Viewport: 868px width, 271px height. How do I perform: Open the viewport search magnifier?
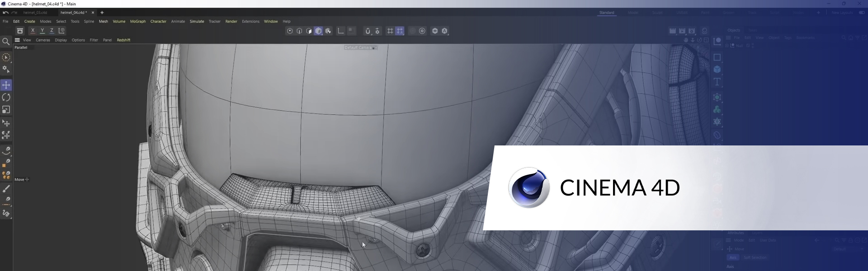tap(6, 42)
